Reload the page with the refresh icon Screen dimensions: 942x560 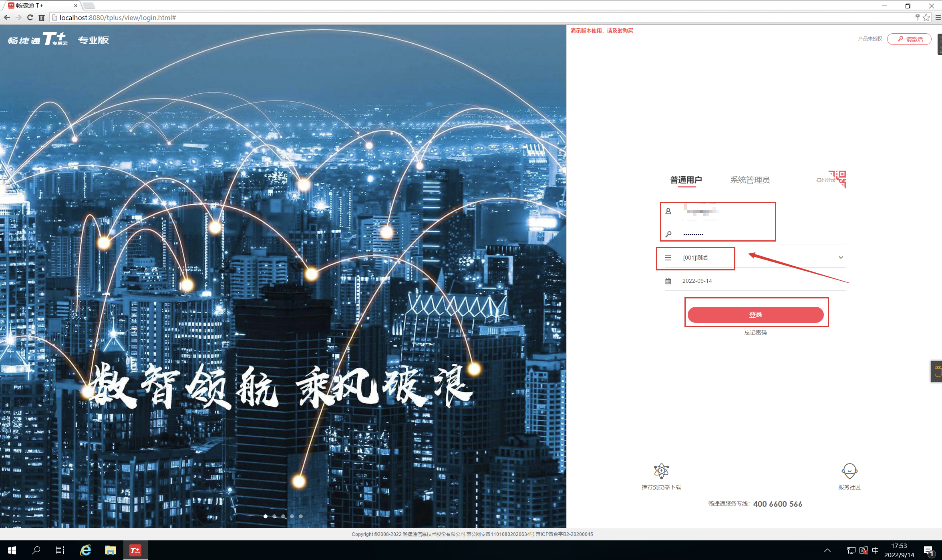30,18
